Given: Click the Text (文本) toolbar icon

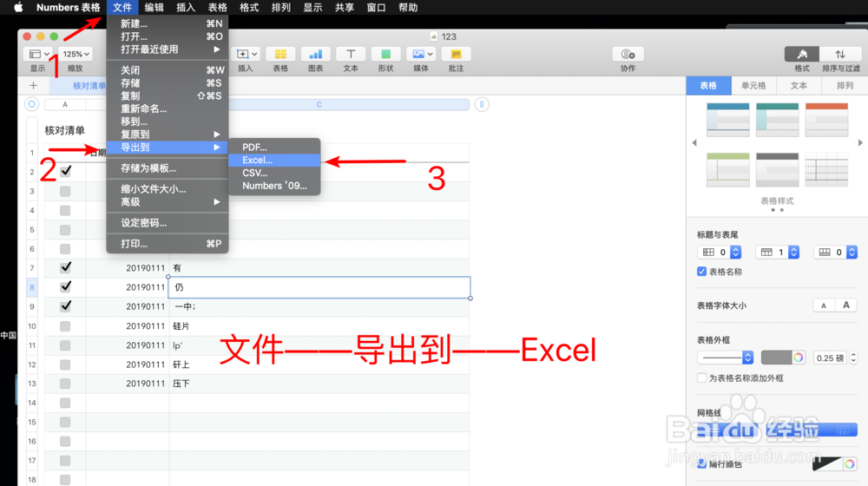Looking at the screenshot, I should point(351,54).
